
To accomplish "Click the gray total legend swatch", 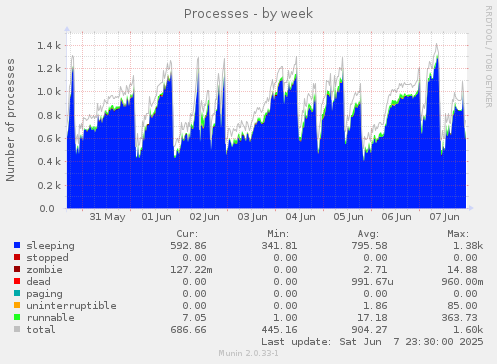I will pyautogui.click(x=17, y=329).
